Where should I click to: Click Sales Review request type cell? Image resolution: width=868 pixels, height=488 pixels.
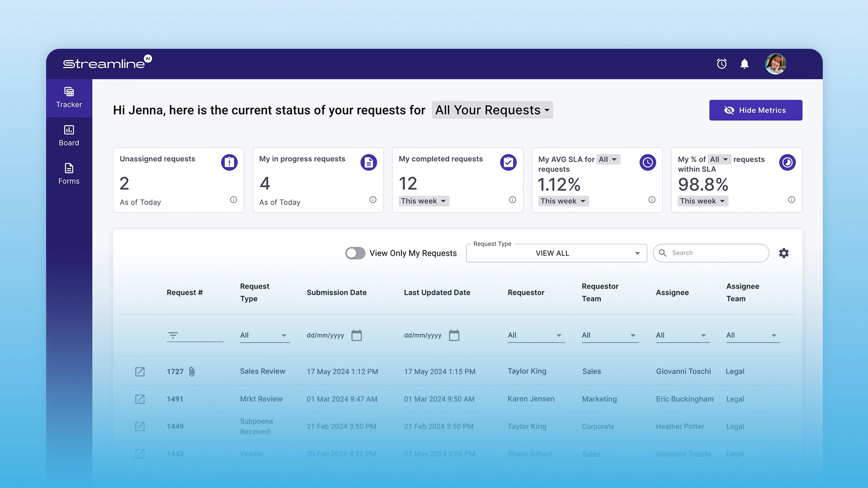pyautogui.click(x=263, y=371)
